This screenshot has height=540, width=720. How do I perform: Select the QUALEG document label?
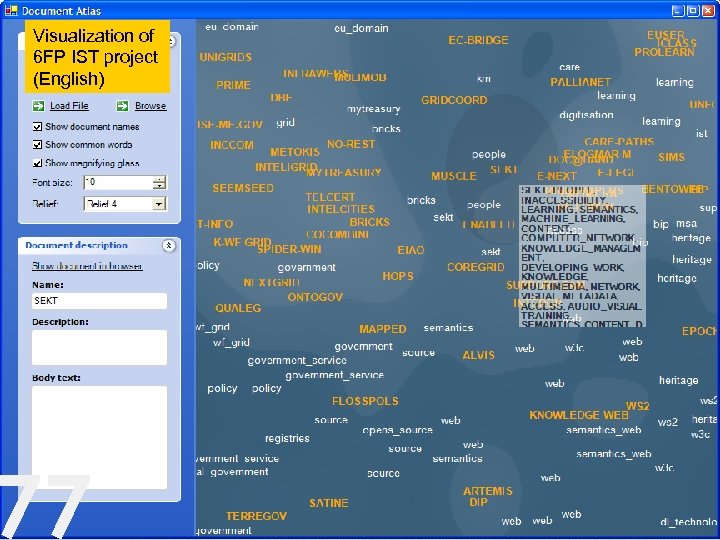click(238, 308)
